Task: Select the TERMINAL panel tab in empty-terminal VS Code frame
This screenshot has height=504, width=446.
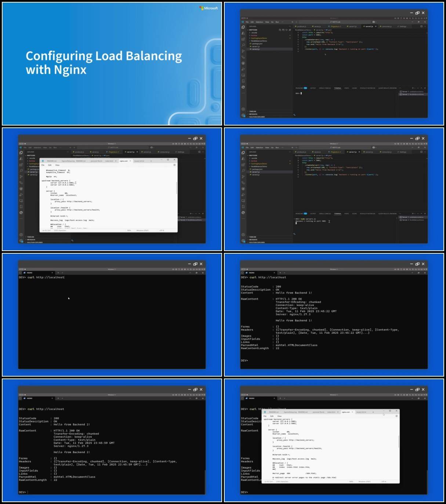Action: pyautogui.click(x=338, y=88)
